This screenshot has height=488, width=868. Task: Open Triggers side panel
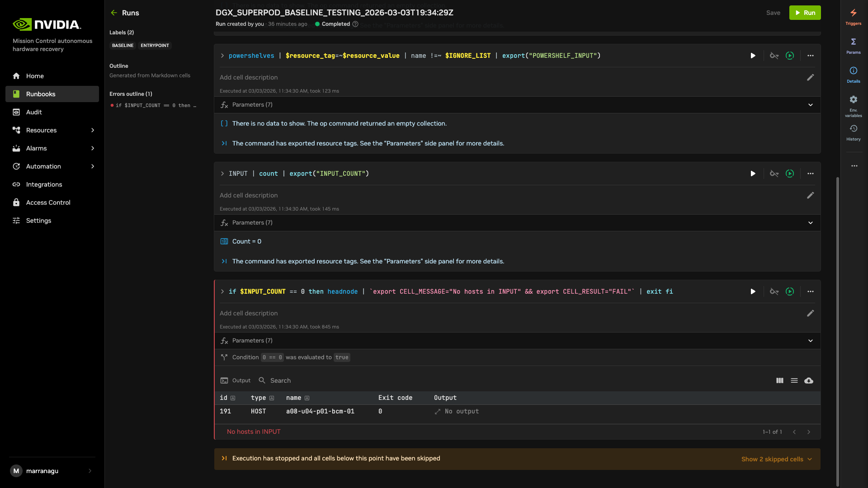[x=853, y=17]
